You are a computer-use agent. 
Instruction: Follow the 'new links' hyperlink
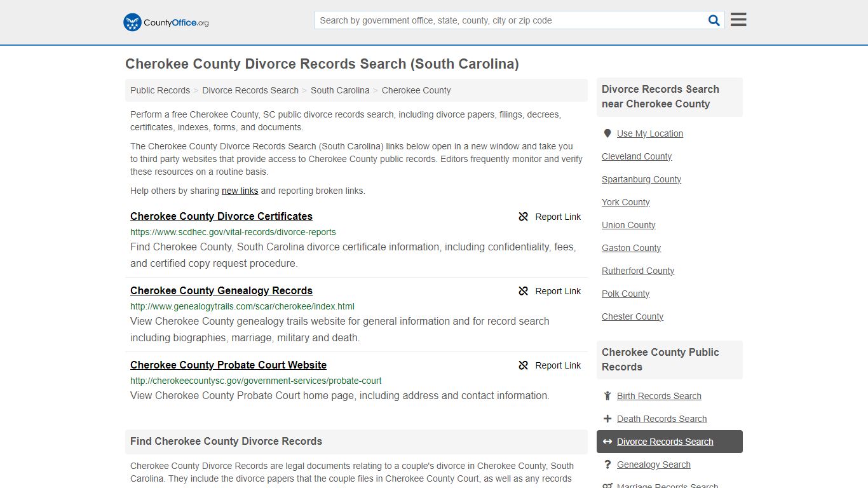click(x=240, y=191)
